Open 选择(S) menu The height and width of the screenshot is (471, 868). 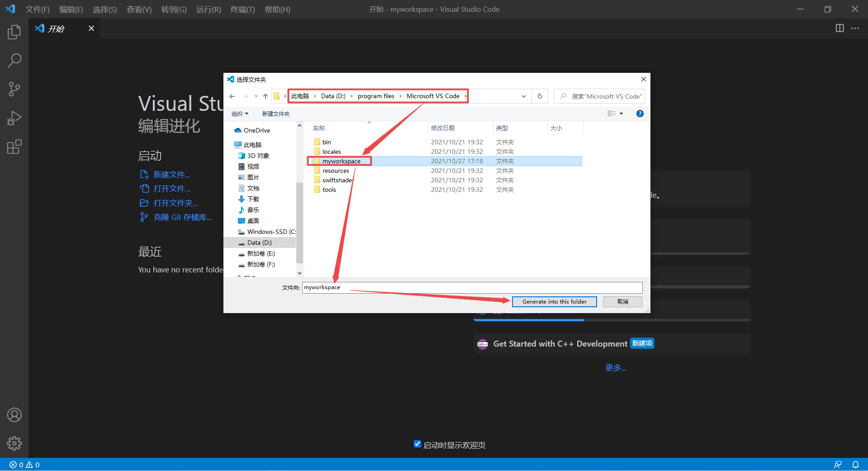coord(105,10)
